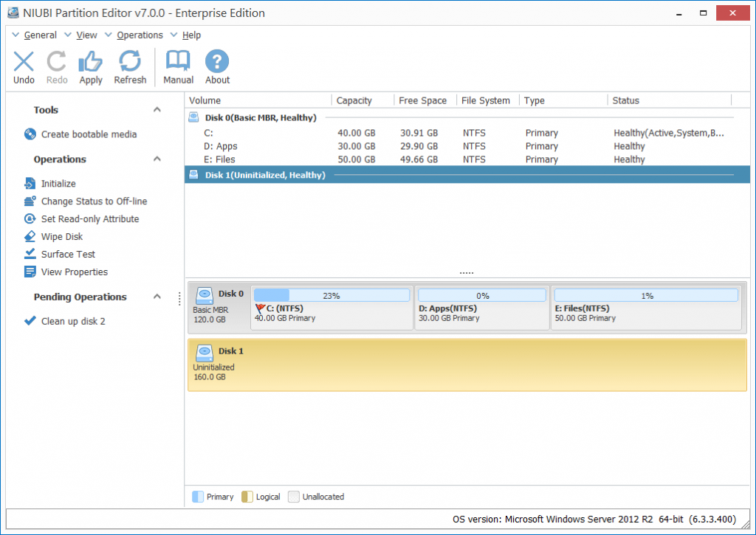
Task: Open the About dialog
Action: pyautogui.click(x=216, y=66)
